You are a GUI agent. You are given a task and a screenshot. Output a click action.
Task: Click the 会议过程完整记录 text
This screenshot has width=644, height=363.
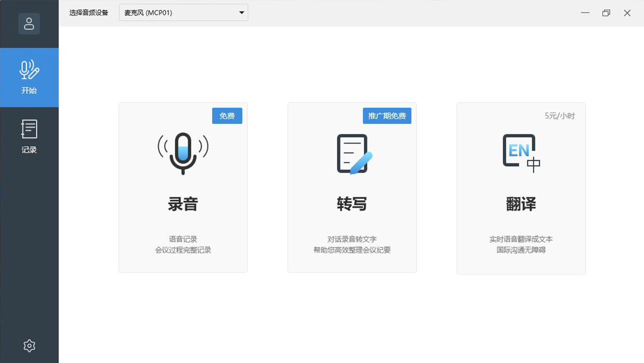point(183,250)
